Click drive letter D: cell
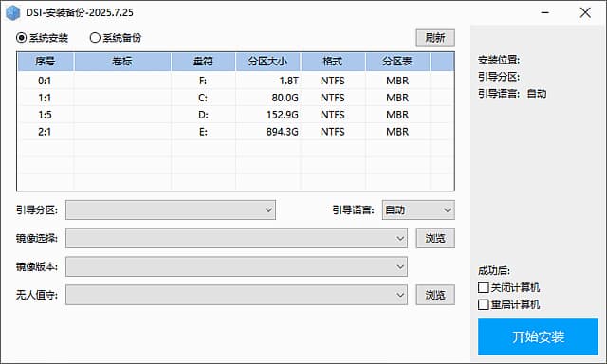The width and height of the screenshot is (607, 364). tap(203, 115)
